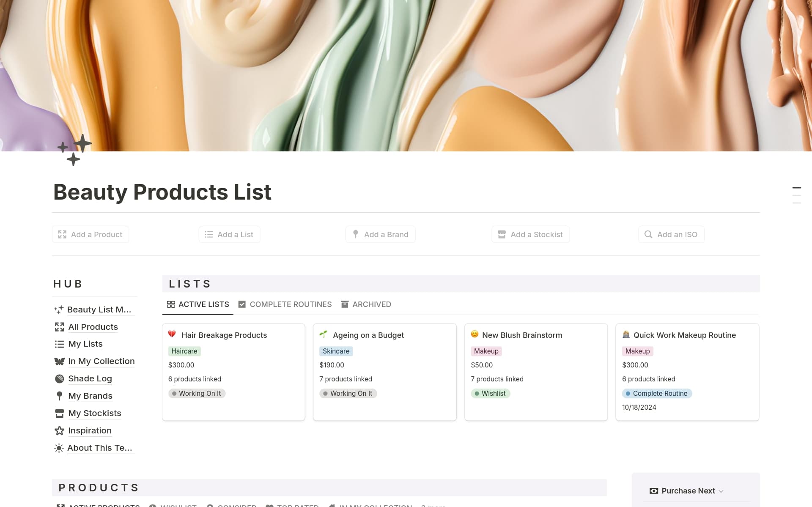Open the Shade Log link
812x507 pixels.
[90, 379]
